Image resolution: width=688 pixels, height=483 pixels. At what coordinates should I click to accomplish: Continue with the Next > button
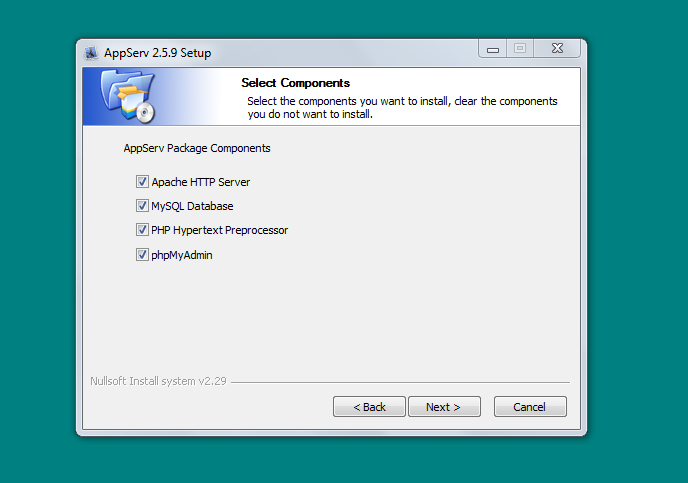tap(444, 407)
